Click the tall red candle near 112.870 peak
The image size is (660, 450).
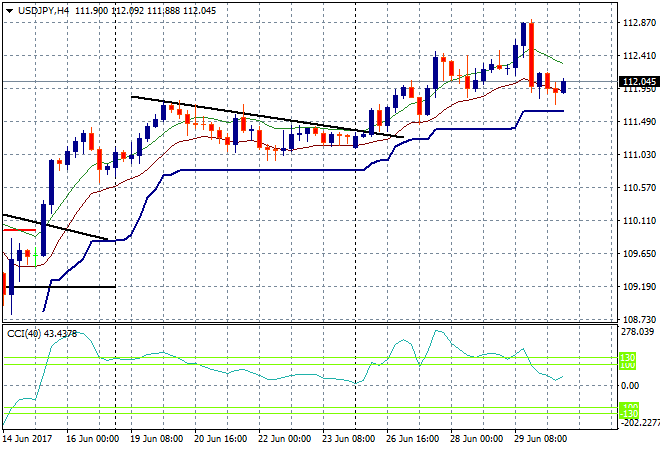pos(532,55)
